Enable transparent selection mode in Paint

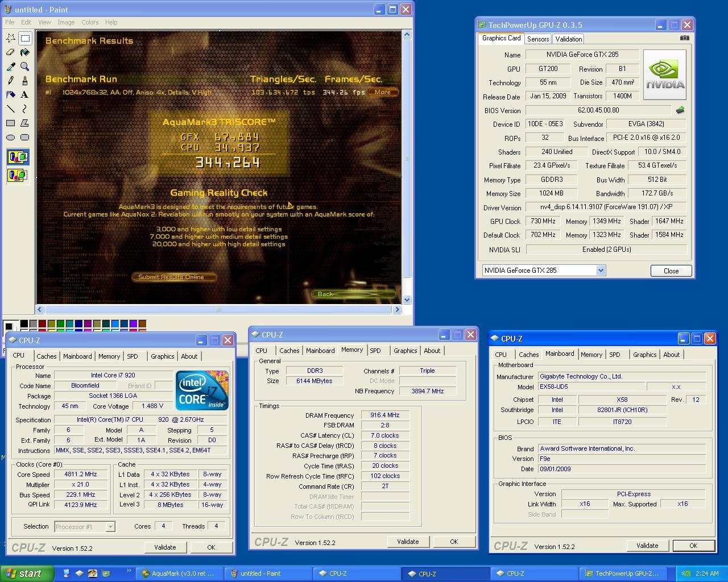click(18, 175)
